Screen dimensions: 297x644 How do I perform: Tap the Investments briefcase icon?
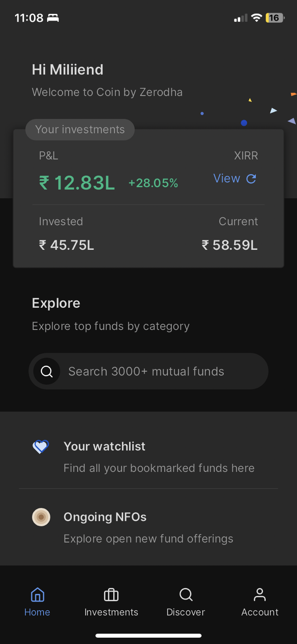tap(111, 594)
